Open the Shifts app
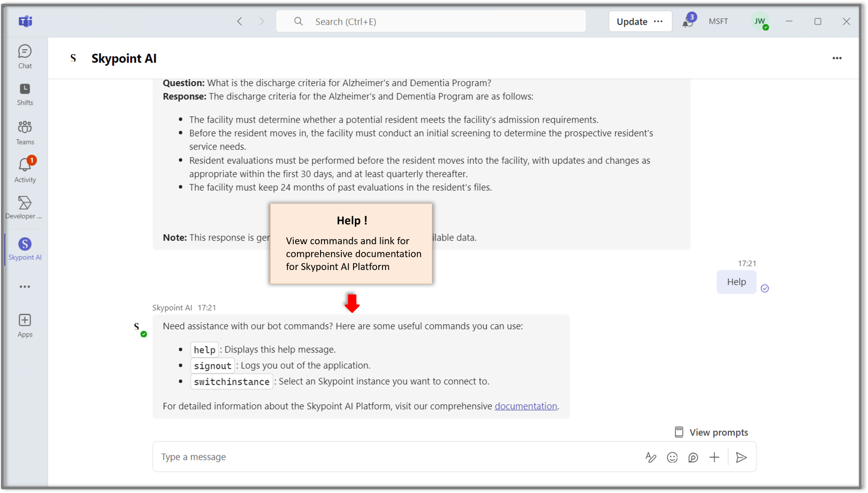The height and width of the screenshot is (493, 868). (x=25, y=94)
